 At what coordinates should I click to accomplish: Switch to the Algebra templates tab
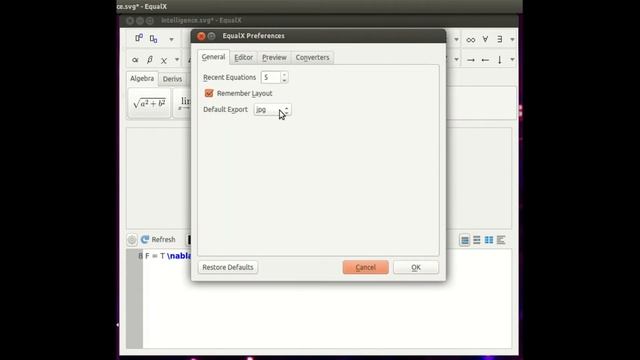click(142, 78)
